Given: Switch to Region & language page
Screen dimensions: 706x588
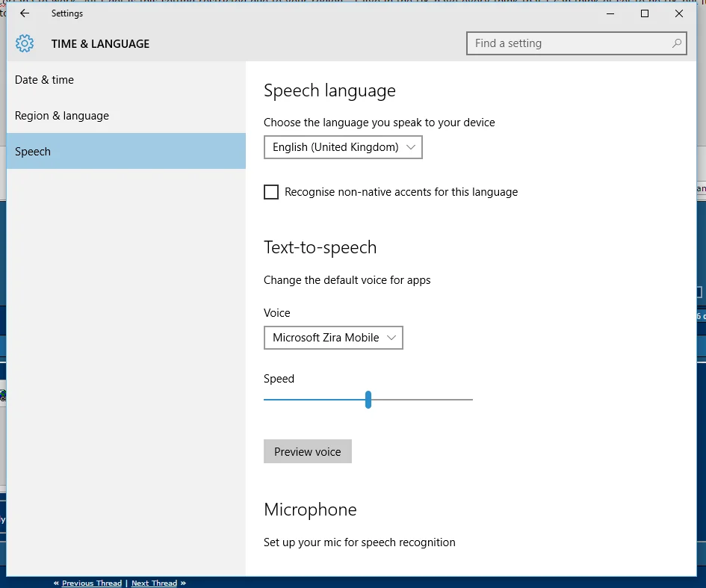Looking at the screenshot, I should 126,116.
